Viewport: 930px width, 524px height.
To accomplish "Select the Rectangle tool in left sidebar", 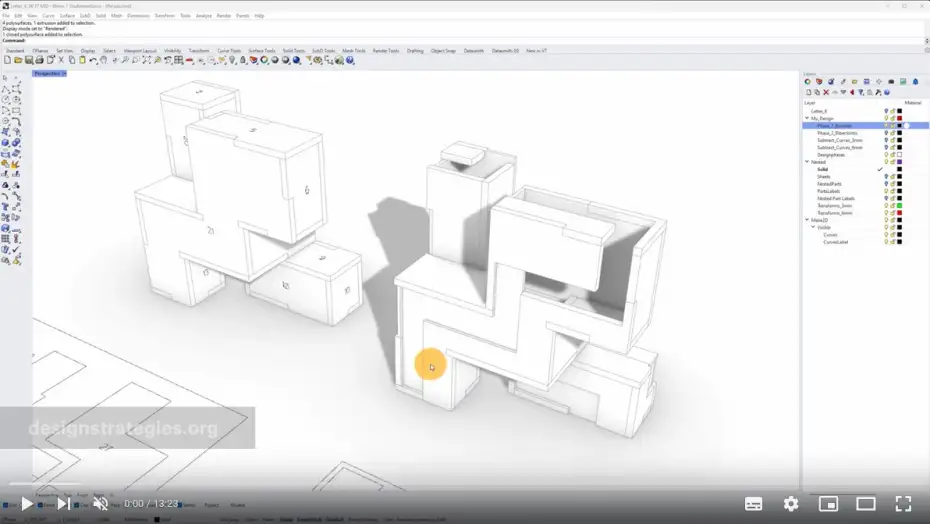I will coord(16,110).
